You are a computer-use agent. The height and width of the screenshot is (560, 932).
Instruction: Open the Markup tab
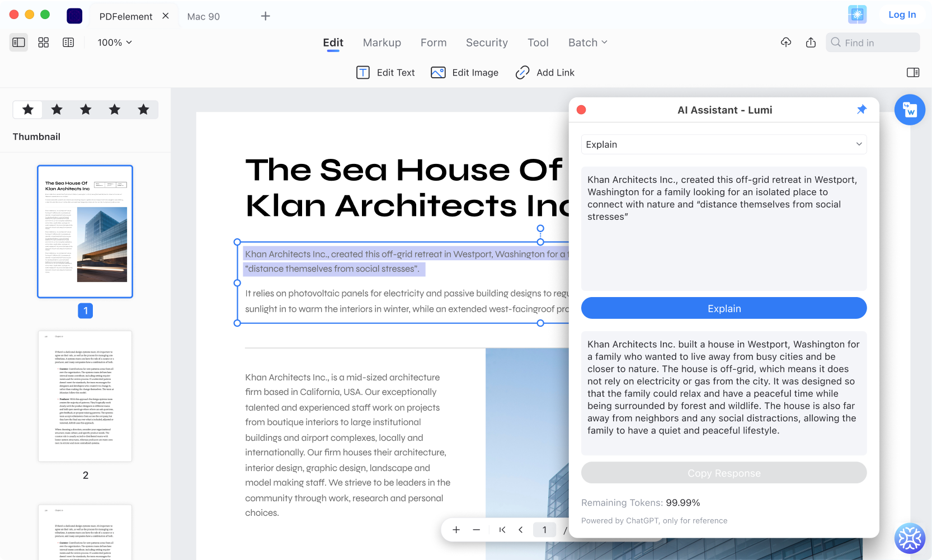click(382, 43)
